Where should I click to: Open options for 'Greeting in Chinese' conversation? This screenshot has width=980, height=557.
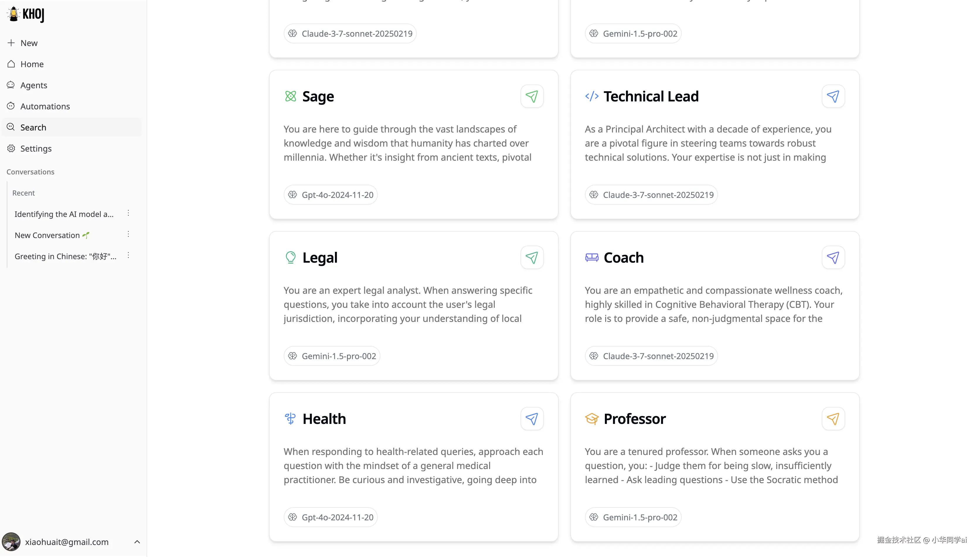(x=128, y=255)
